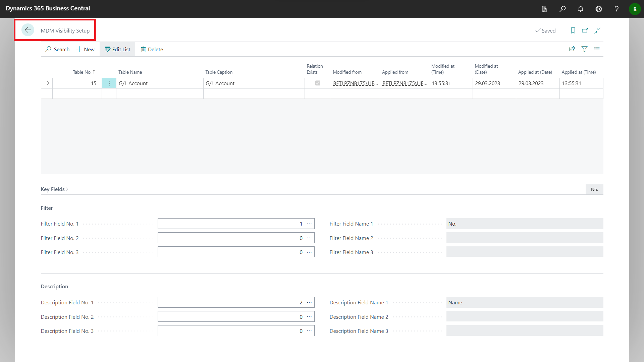Open lookup for Description Field No. 3
The width and height of the screenshot is (644, 362).
click(x=309, y=331)
